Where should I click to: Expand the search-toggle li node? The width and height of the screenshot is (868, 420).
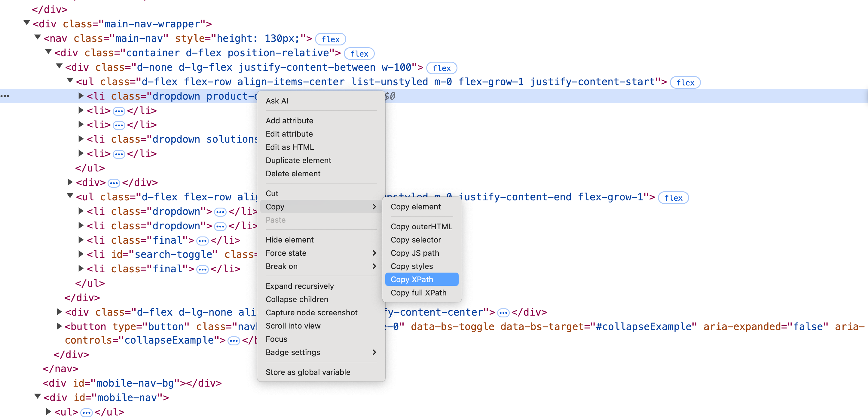click(81, 254)
